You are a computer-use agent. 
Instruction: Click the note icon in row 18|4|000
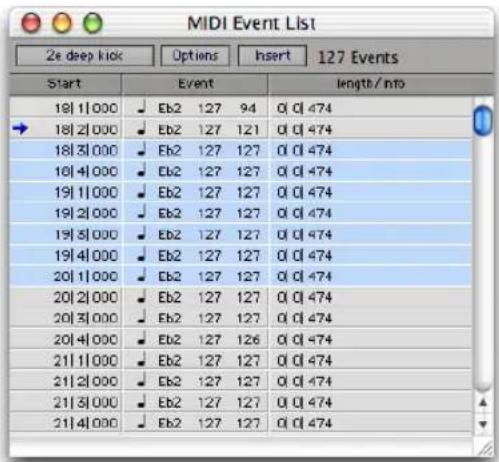[x=142, y=170]
